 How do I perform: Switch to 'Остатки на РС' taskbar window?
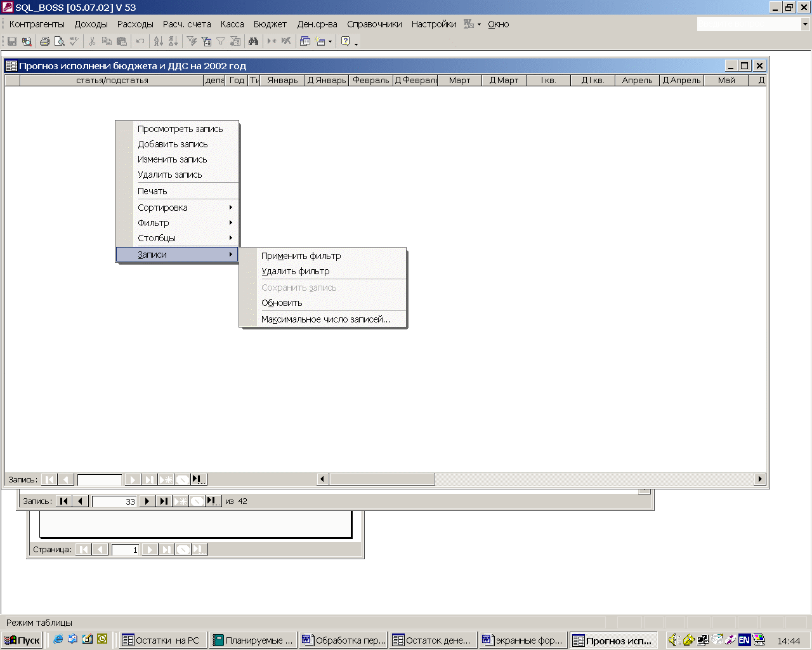point(162,640)
